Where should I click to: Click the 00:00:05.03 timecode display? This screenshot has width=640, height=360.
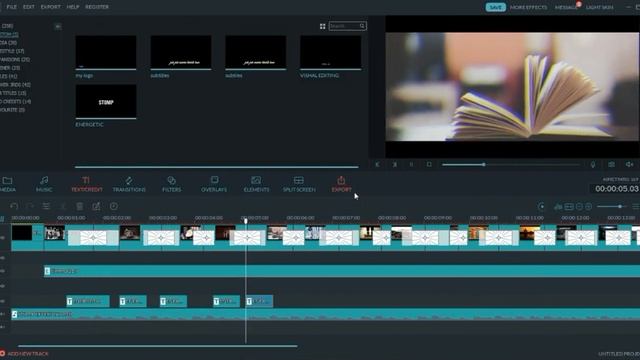(x=616, y=189)
